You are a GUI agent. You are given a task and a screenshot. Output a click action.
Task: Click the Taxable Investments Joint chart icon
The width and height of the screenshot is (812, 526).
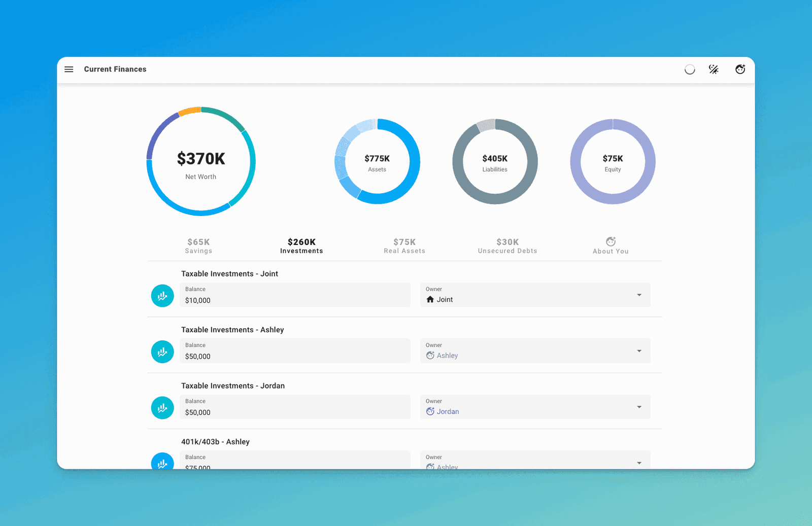tap(162, 296)
